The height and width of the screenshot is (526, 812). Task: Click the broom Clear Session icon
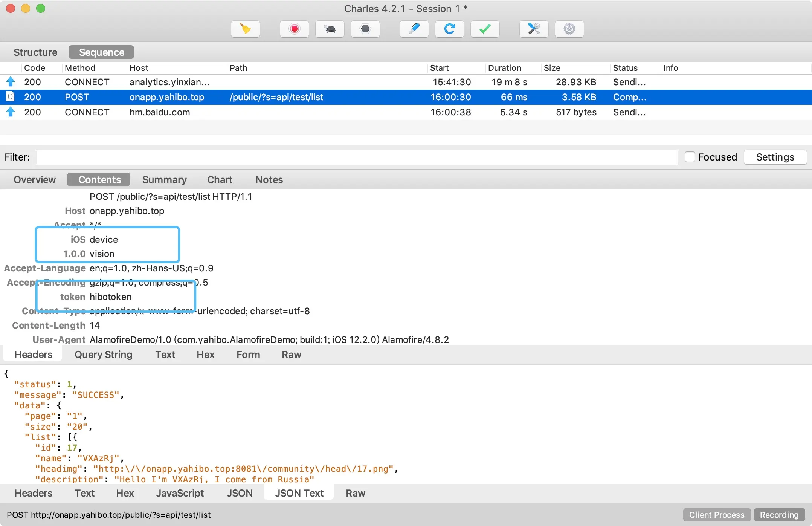click(245, 29)
